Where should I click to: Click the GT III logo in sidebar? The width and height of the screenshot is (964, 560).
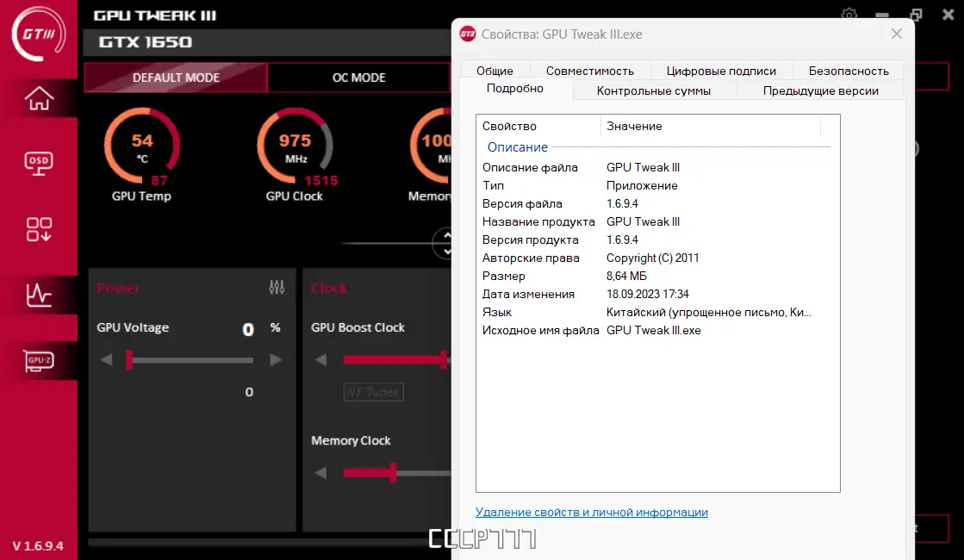click(x=39, y=34)
